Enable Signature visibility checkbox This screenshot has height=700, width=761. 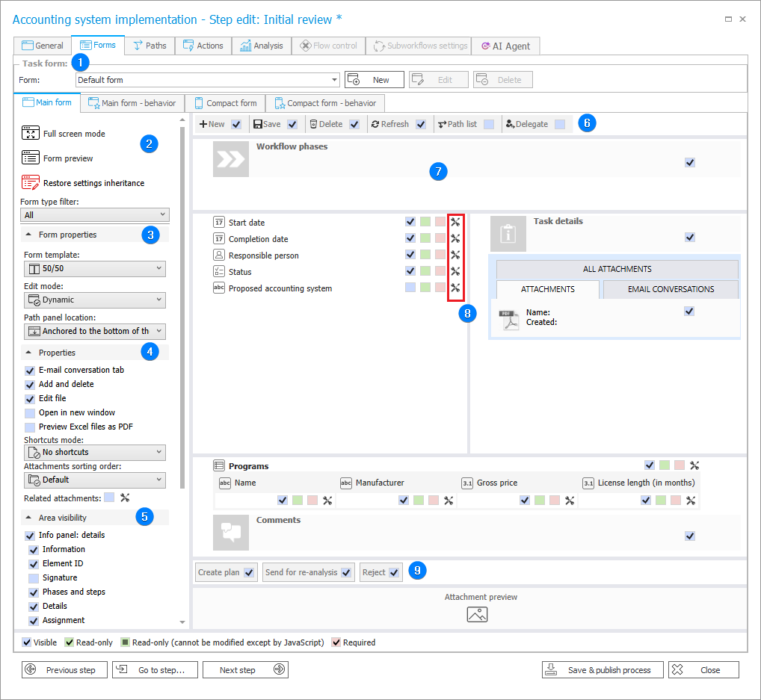(34, 578)
